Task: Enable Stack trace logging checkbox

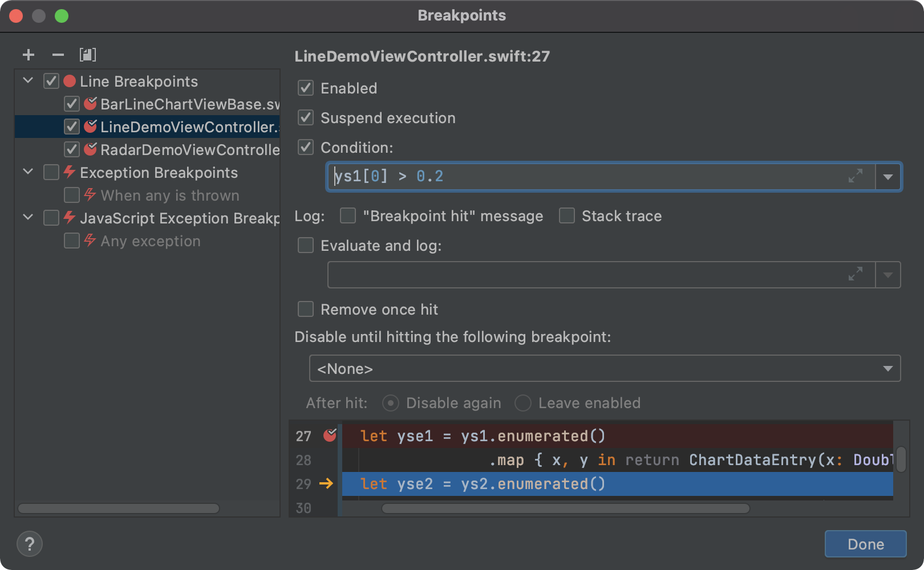Action: [x=567, y=216]
